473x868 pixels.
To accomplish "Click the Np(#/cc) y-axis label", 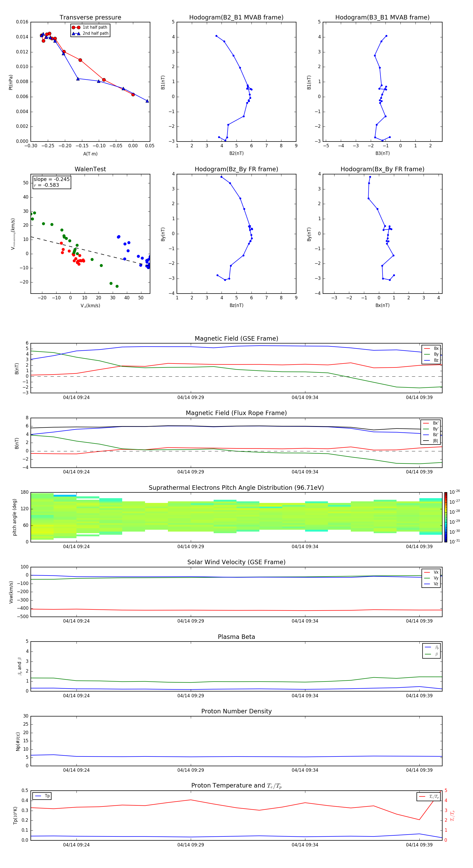I will click(x=18, y=741).
